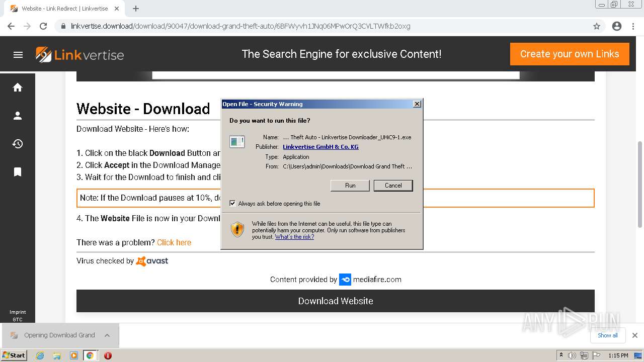Click the application file icon in dialog
The width and height of the screenshot is (644, 362).
click(x=237, y=142)
